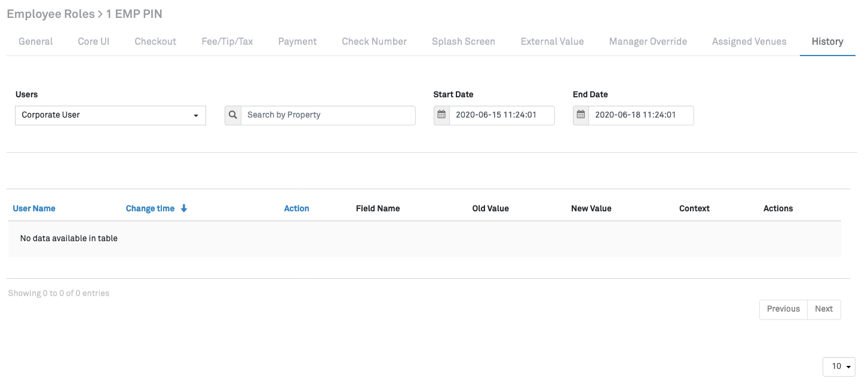Image resolution: width=868 pixels, height=391 pixels.
Task: Go to the Checkout tab
Action: click(x=155, y=42)
